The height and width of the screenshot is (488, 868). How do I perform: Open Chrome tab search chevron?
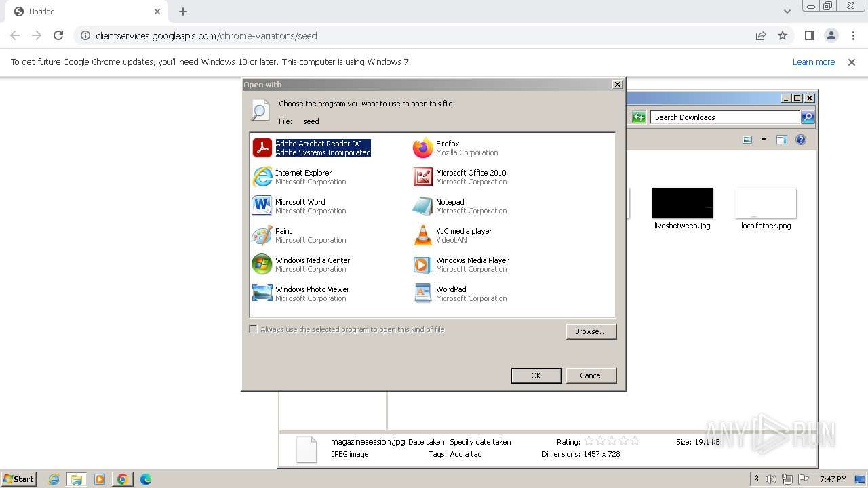[787, 12]
